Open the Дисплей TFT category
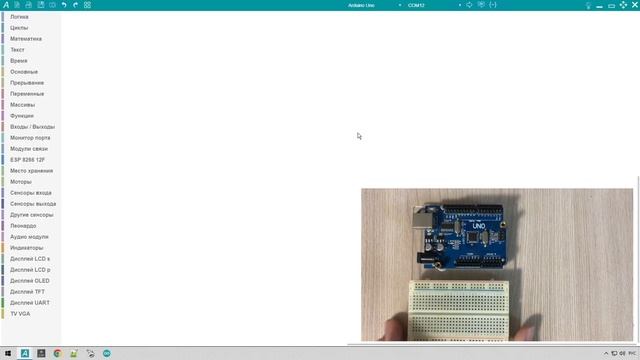640x360 pixels. click(27, 292)
